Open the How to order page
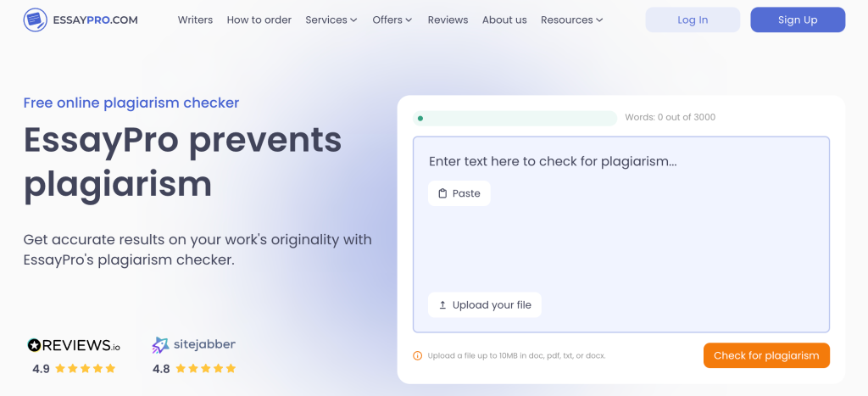 pos(259,20)
